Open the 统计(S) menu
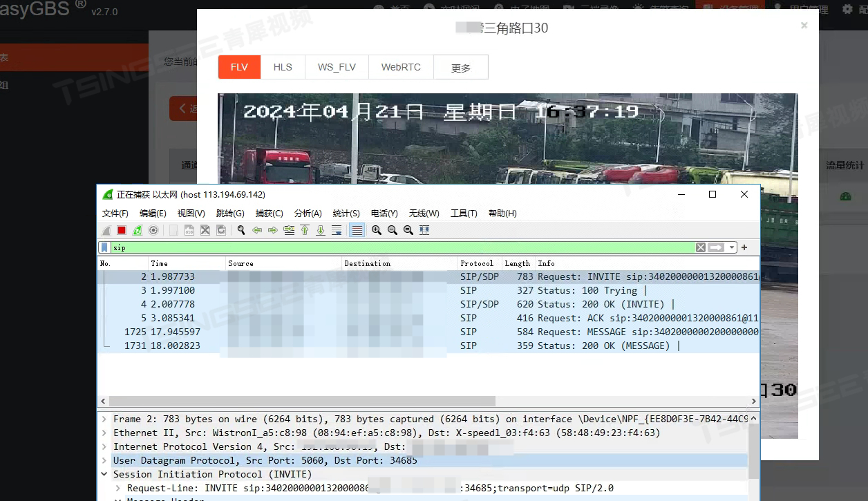Viewport: 868px width, 501px height. [346, 214]
